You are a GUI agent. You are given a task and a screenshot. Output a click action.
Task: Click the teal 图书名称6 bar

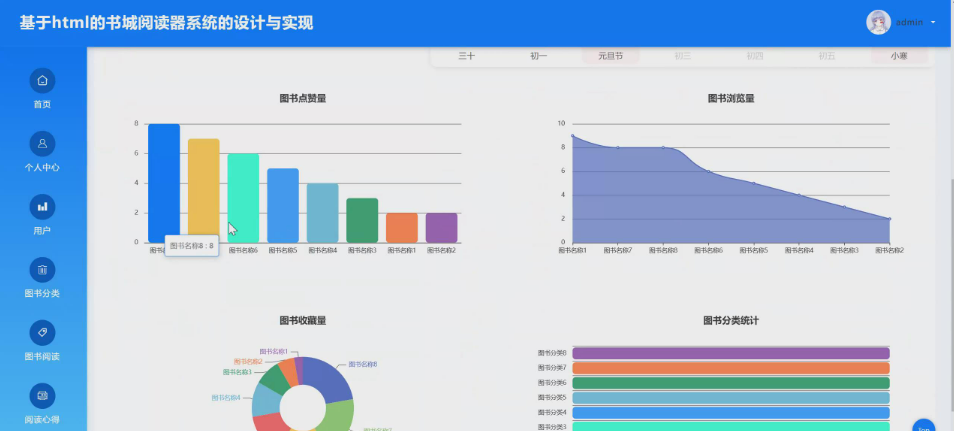click(x=243, y=198)
